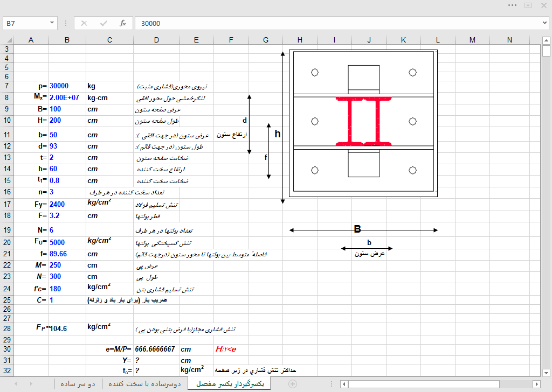Image resolution: width=552 pixels, height=392 pixels.
Task: Click t= value 2 cell
Action: (67, 158)
